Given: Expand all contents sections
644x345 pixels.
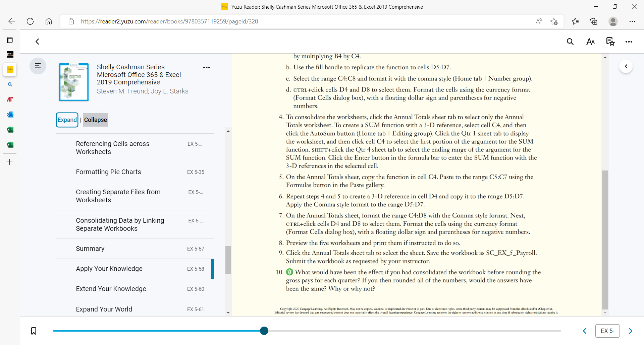Looking at the screenshot, I should [x=67, y=120].
